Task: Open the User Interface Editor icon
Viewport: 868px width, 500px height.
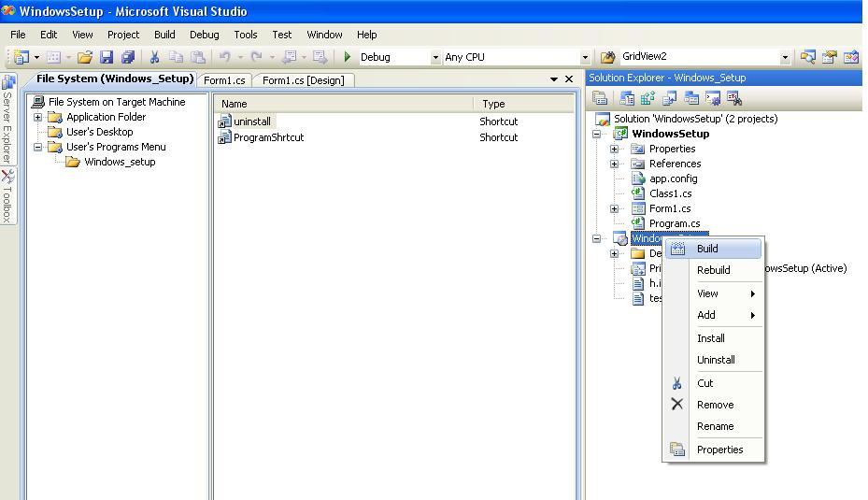Action: coord(690,98)
